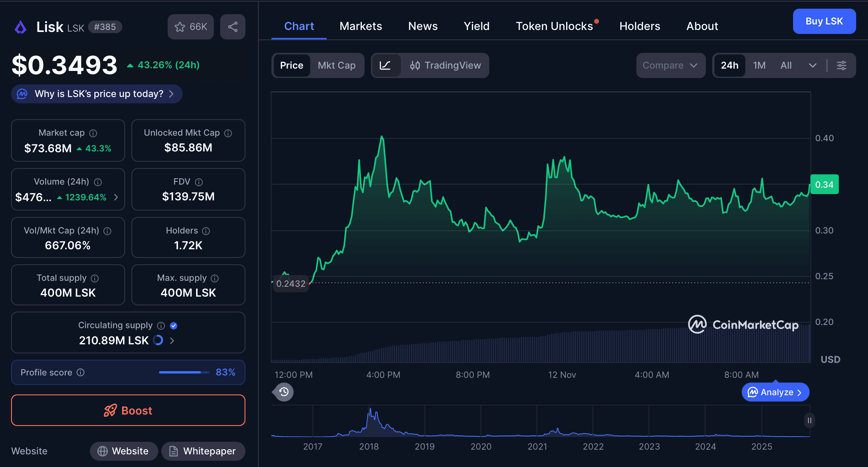The width and height of the screenshot is (868, 467).
Task: Click the Buy LSK button
Action: click(824, 21)
